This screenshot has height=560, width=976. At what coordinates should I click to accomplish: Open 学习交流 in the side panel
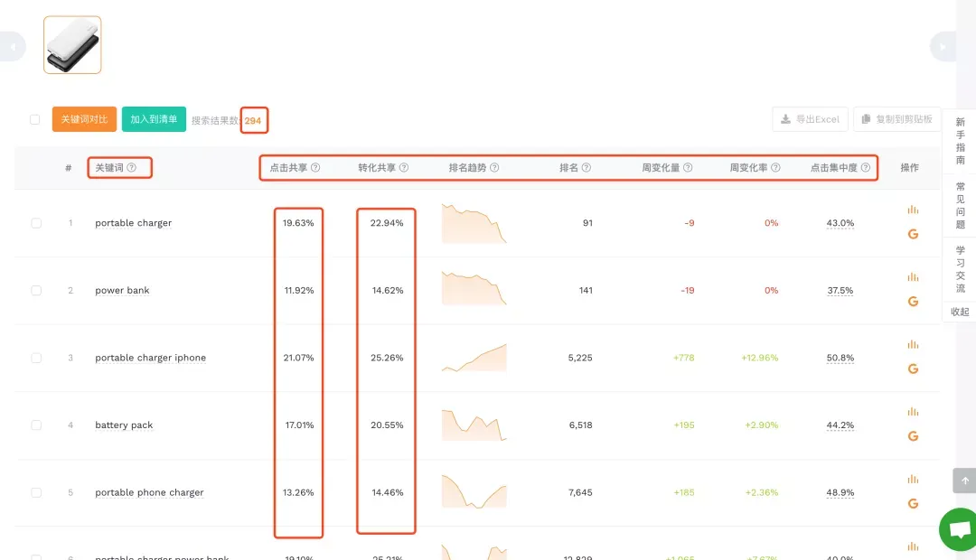[960, 269]
